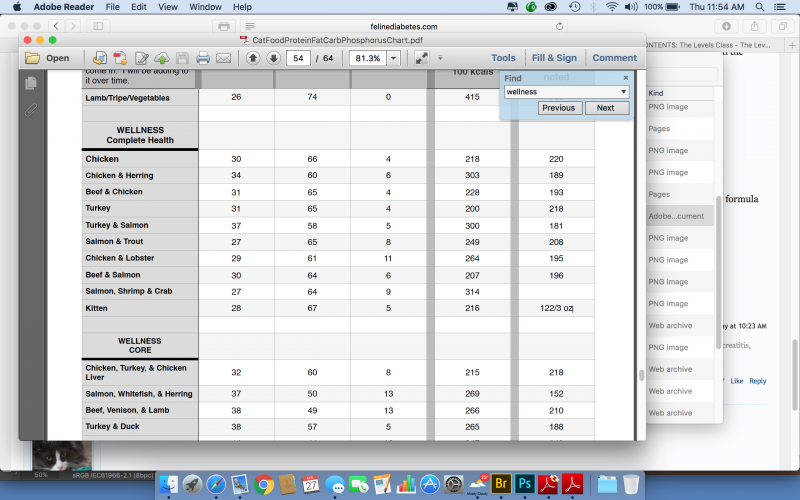Expand the toolbar customize small arrow
This screenshot has height=500, width=800.
pyautogui.click(x=440, y=58)
